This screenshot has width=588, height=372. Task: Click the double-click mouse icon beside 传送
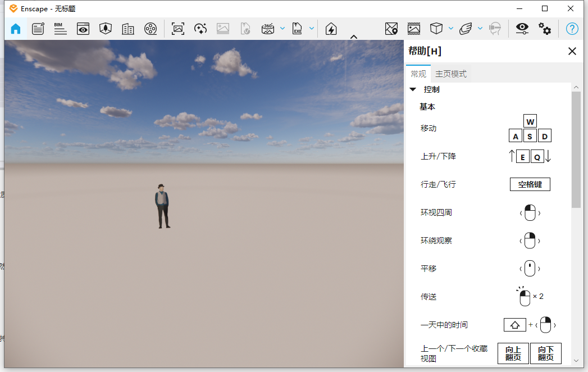pos(524,297)
